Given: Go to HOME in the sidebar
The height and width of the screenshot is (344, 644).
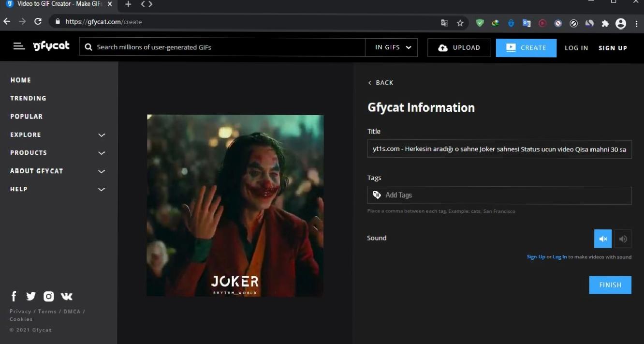Looking at the screenshot, I should (x=21, y=80).
